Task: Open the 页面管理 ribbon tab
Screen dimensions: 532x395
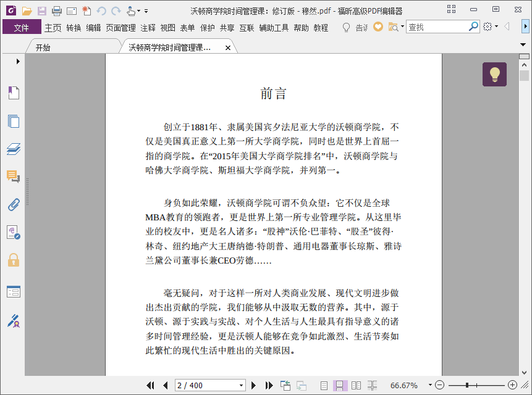Action: 120,28
